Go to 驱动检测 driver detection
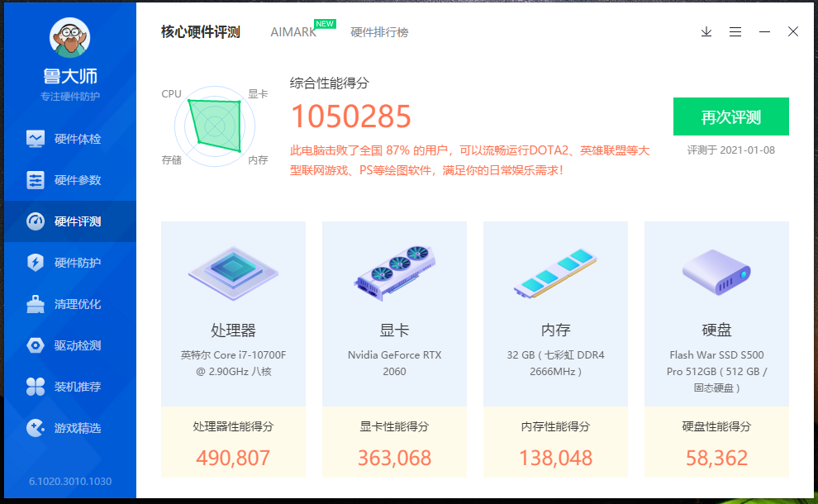Viewport: 818px width, 504px height. (70, 345)
